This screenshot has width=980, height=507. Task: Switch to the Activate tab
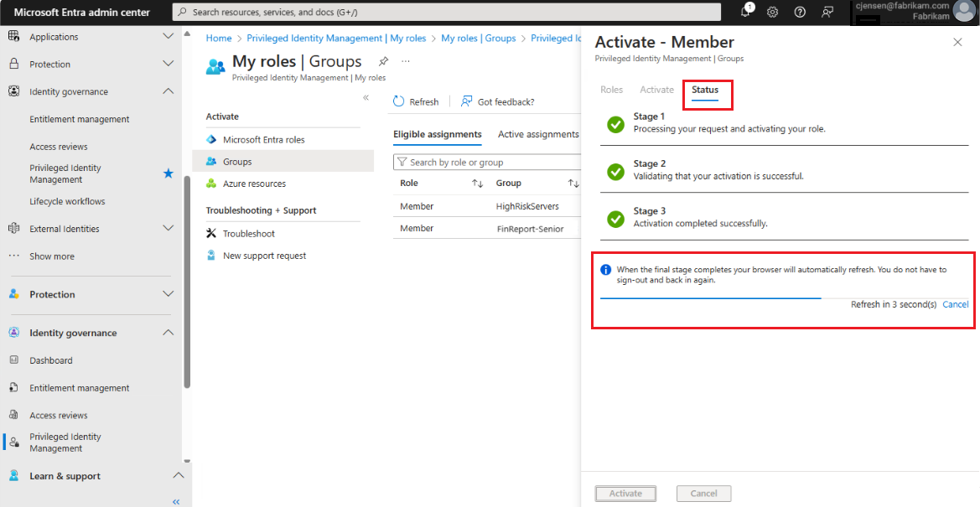657,90
